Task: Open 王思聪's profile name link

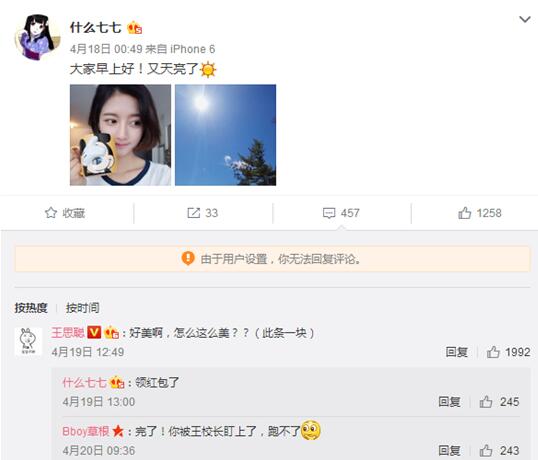Action: [x=68, y=332]
